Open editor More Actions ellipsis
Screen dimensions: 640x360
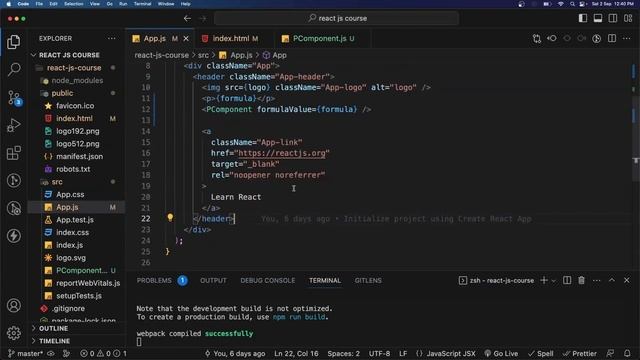(627, 38)
